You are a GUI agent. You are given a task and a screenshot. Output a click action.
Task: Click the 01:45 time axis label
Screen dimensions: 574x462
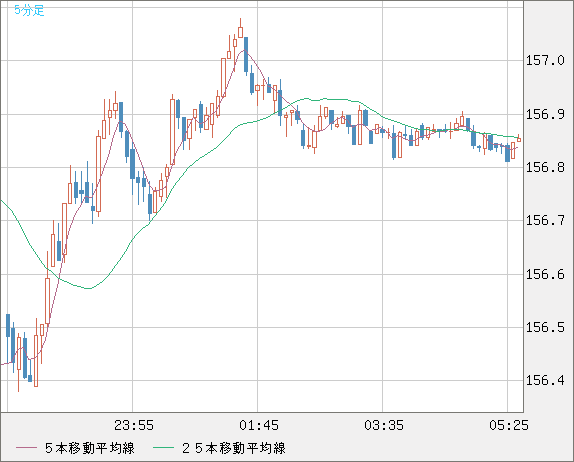coord(259,425)
